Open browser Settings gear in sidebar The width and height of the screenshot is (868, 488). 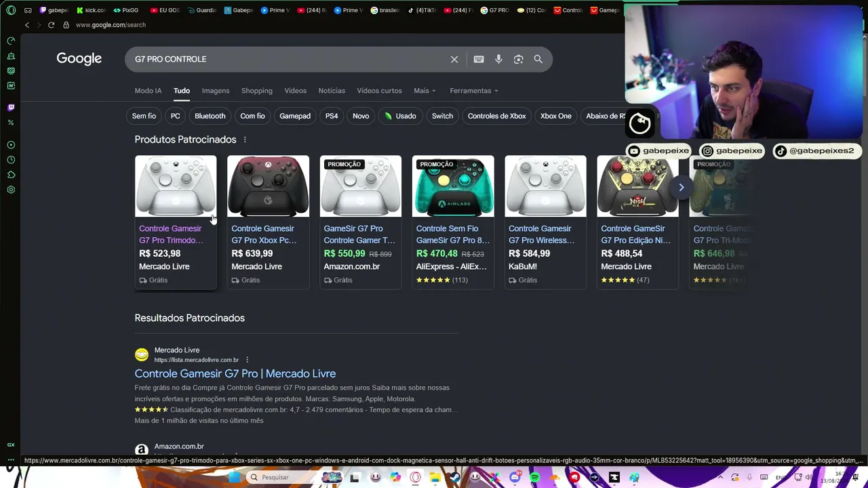coord(11,190)
